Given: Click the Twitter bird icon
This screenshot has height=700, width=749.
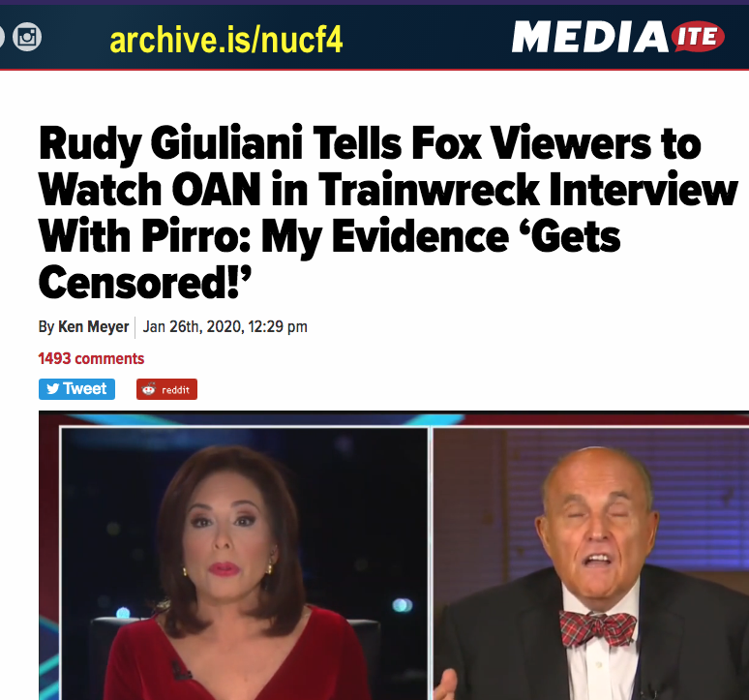Looking at the screenshot, I should (53, 389).
